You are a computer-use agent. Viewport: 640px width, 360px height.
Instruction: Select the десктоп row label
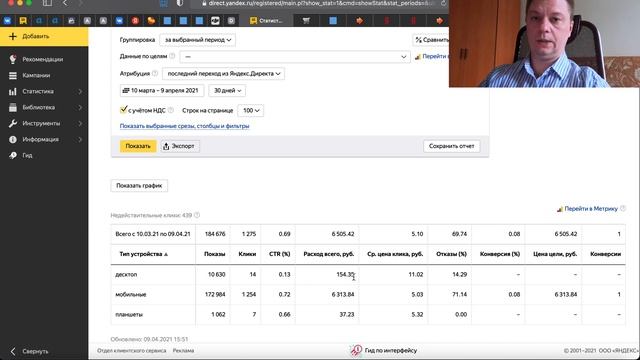[126, 274]
